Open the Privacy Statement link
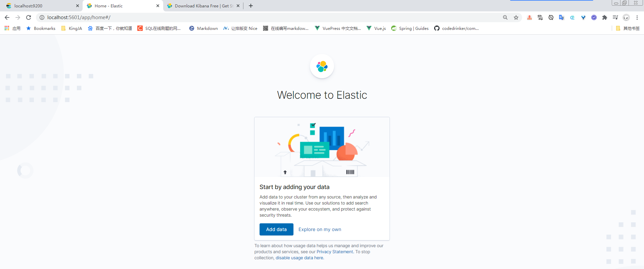The image size is (644, 269). (x=335, y=252)
